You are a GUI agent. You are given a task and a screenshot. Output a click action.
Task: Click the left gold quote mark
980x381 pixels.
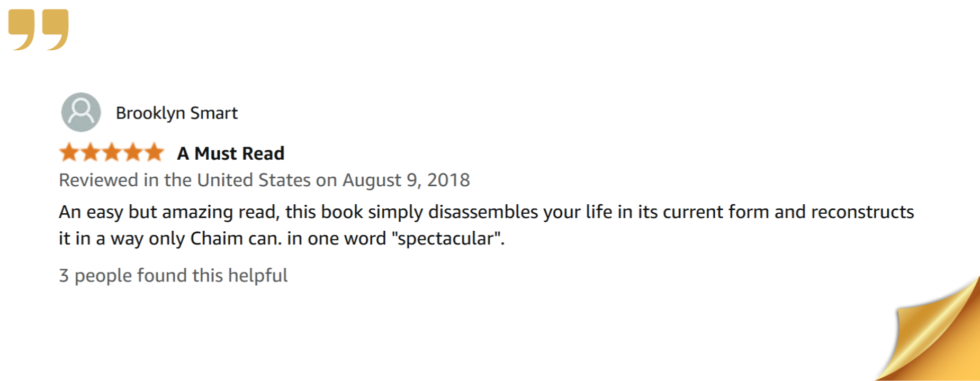coord(22,30)
